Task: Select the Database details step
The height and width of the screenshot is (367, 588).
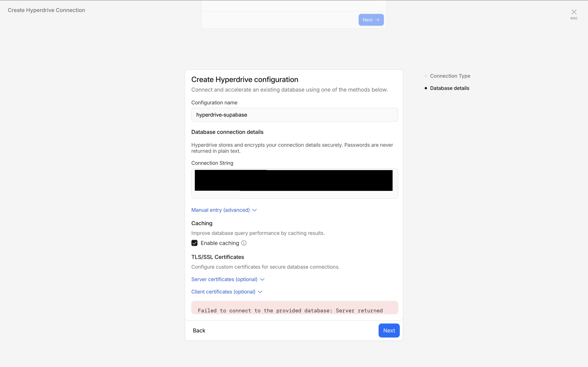Action: (450, 88)
